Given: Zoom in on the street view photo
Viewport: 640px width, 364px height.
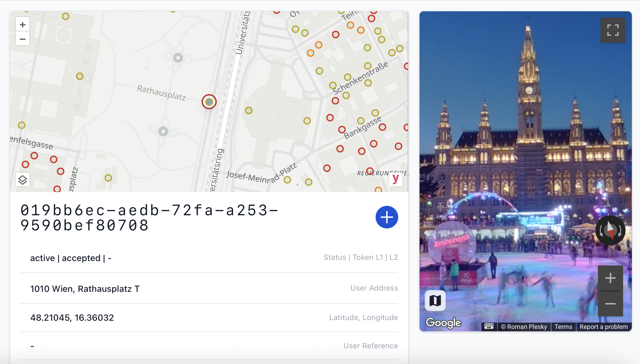Looking at the screenshot, I should pyautogui.click(x=610, y=278).
